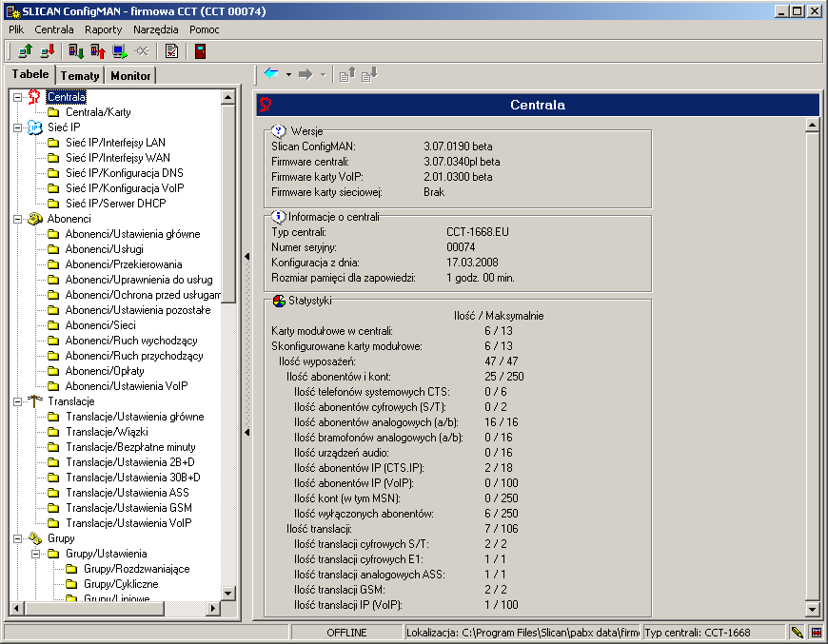Image resolution: width=828 pixels, height=644 pixels.
Task: Click the right panel scroll down arrow
Action: (x=813, y=609)
